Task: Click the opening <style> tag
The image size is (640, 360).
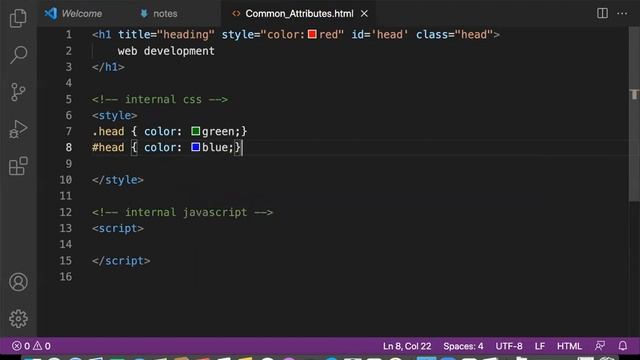Action: [115, 116]
